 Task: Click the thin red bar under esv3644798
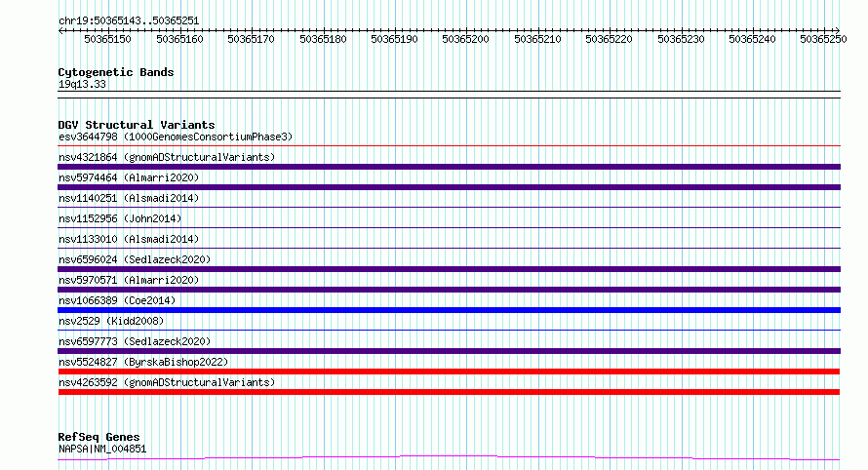[x=449, y=146]
